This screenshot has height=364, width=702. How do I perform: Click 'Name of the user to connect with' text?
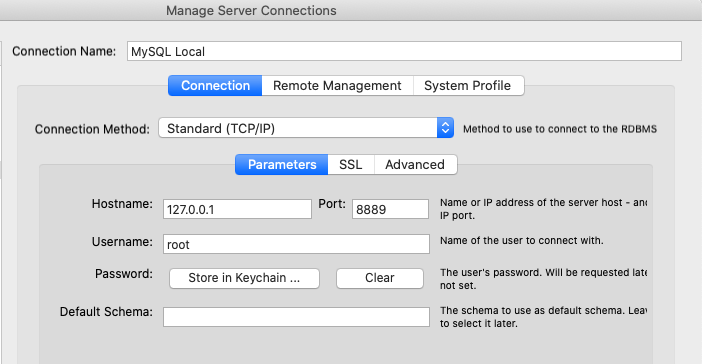click(522, 240)
